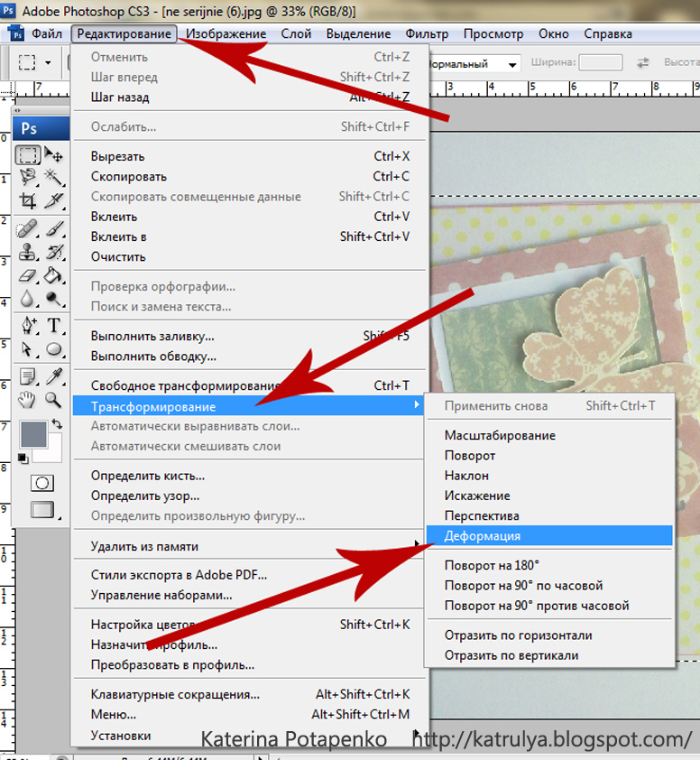This screenshot has height=760, width=700.
Task: Choose Наклон transform option
Action: pyautogui.click(x=549, y=476)
